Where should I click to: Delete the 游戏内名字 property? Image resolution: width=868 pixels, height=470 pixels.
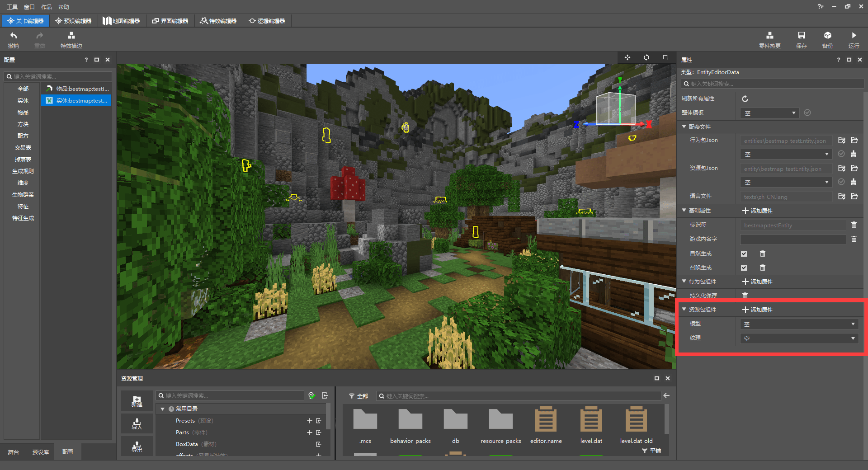click(x=854, y=239)
